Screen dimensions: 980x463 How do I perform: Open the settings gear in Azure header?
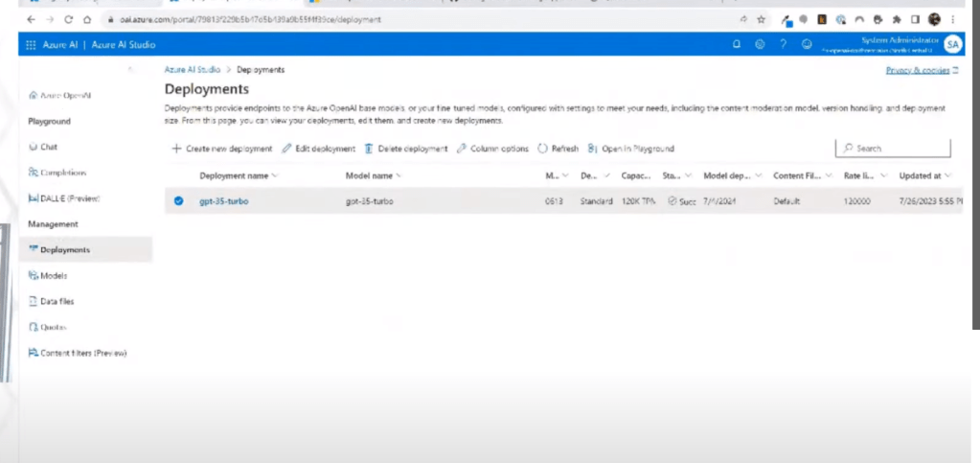[760, 44]
